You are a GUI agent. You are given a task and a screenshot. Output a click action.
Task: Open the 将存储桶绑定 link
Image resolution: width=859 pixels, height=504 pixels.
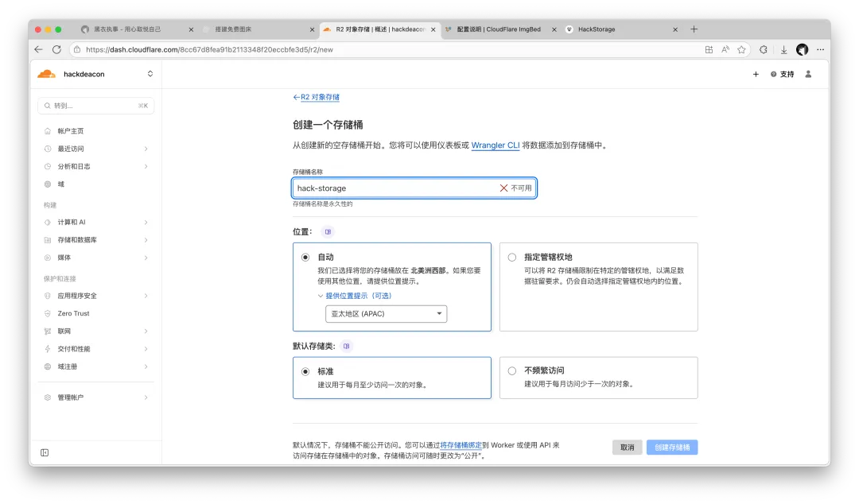[461, 445]
